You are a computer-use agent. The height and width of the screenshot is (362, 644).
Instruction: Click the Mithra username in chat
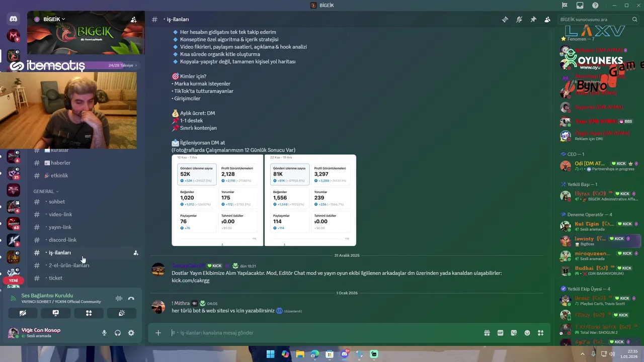(x=181, y=303)
